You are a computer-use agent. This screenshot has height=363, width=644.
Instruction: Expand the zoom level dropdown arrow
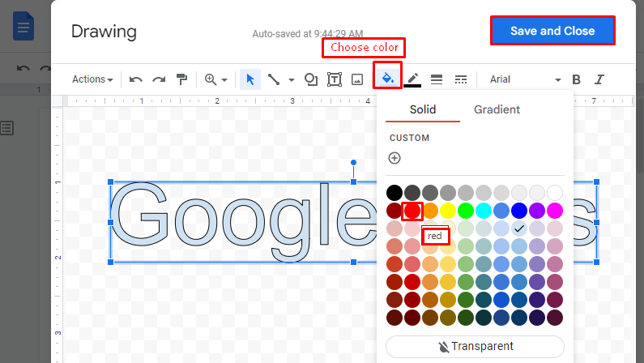pos(224,79)
